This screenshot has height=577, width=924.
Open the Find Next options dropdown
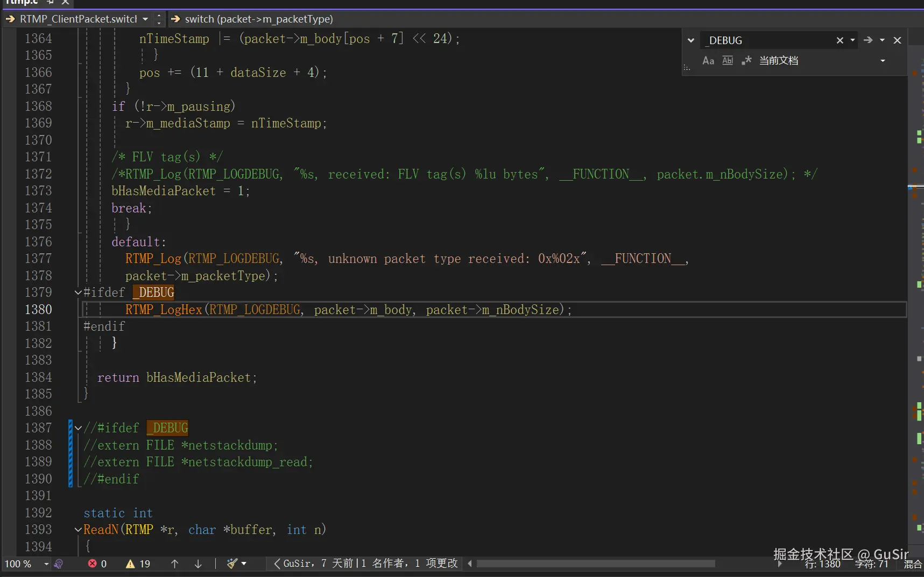(882, 40)
